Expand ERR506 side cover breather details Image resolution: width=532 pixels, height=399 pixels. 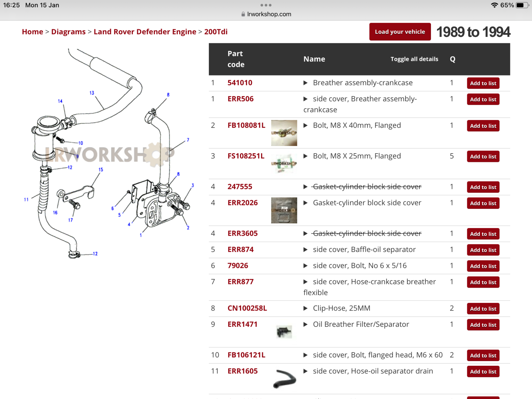(x=305, y=99)
